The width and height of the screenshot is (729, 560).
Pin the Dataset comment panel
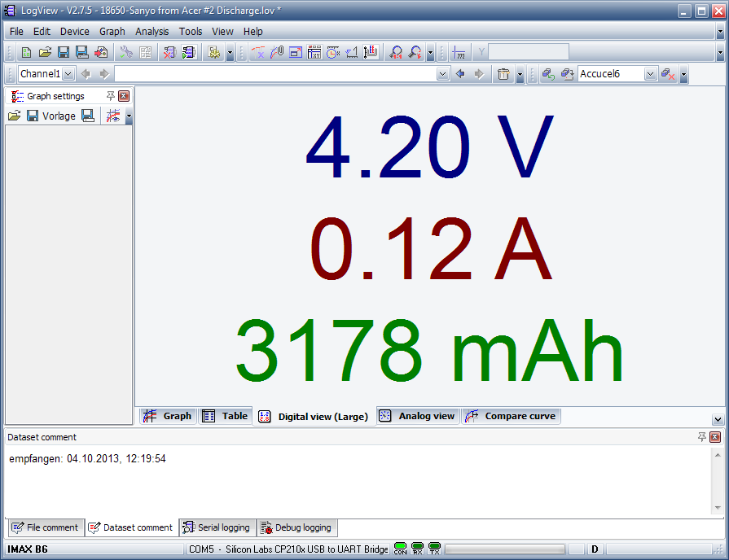(702, 437)
